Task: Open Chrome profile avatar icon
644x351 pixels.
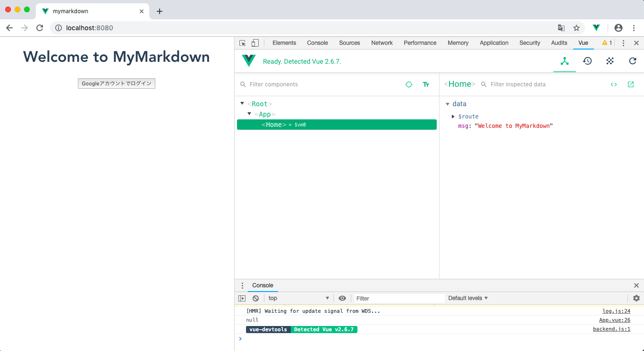Action: point(619,28)
